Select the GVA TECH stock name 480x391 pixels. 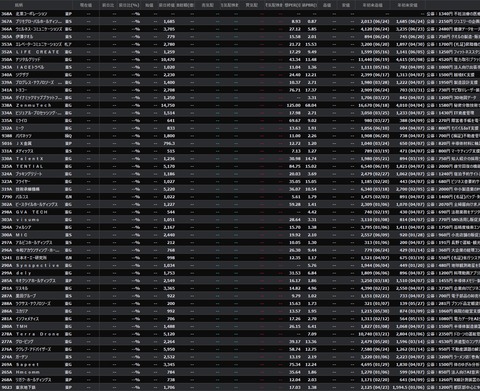[x=32, y=212]
